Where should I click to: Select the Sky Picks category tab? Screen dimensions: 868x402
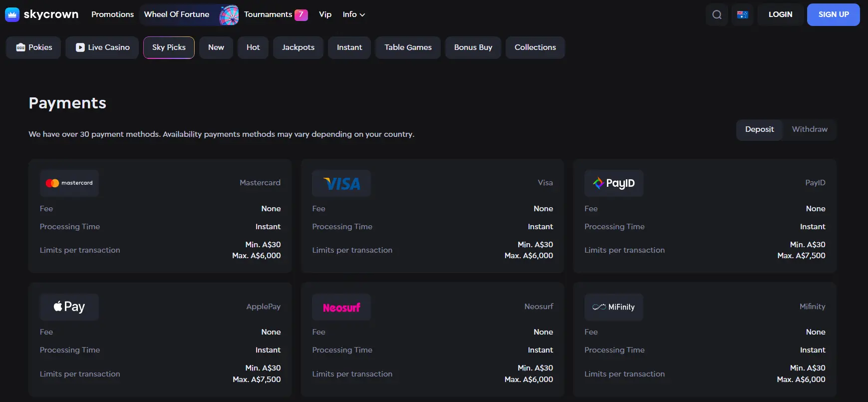coord(169,47)
